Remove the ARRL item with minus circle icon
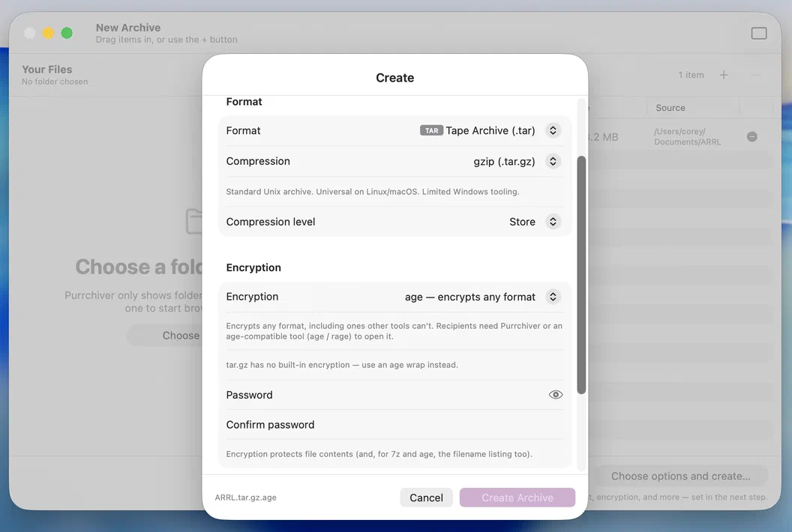The image size is (792, 532). tap(752, 137)
